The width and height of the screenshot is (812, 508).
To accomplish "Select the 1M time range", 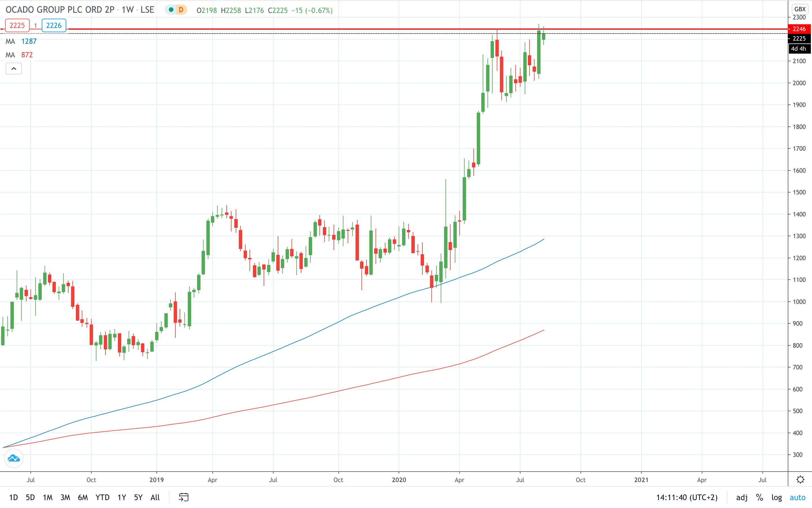I will [48, 497].
